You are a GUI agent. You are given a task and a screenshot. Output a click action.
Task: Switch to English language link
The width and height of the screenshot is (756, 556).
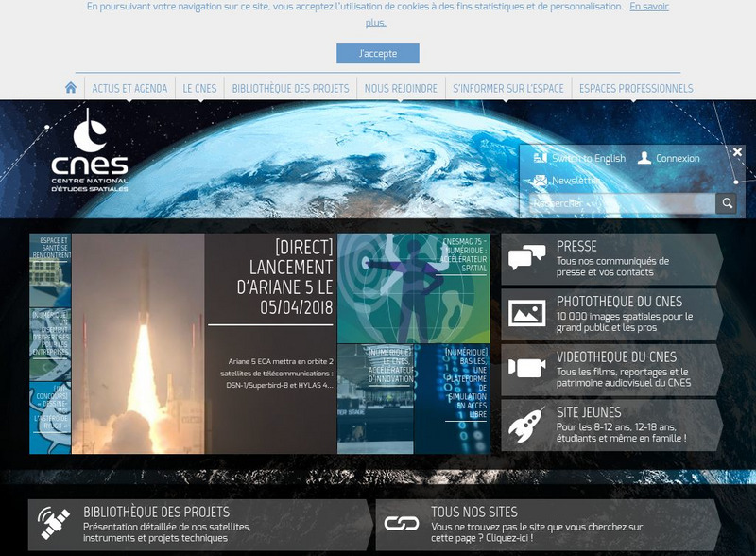coord(588,158)
